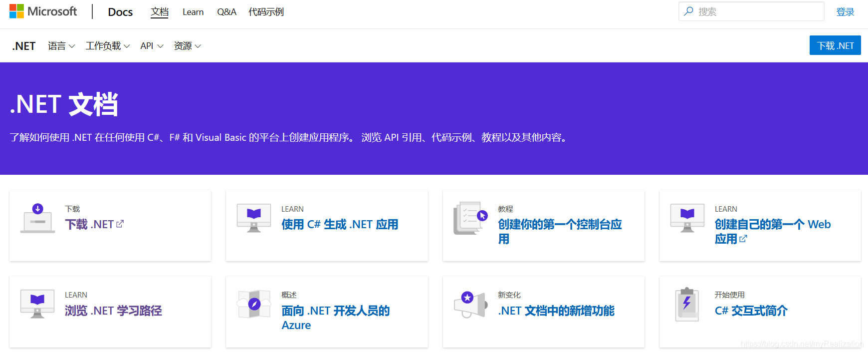Screen dimensions: 868x353
Task: Open 使用 C# 生成 .NET 应用 link
Action: click(x=340, y=225)
